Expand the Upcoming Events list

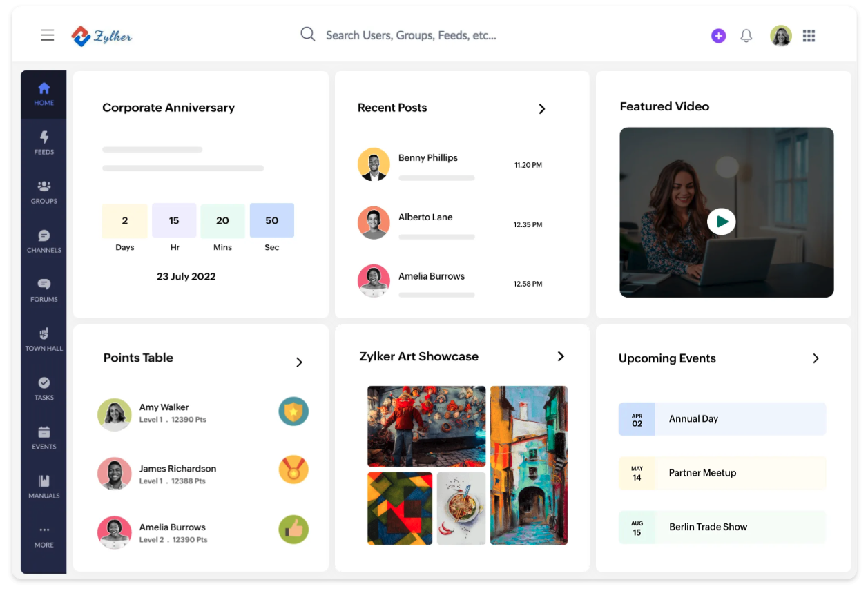(x=816, y=358)
